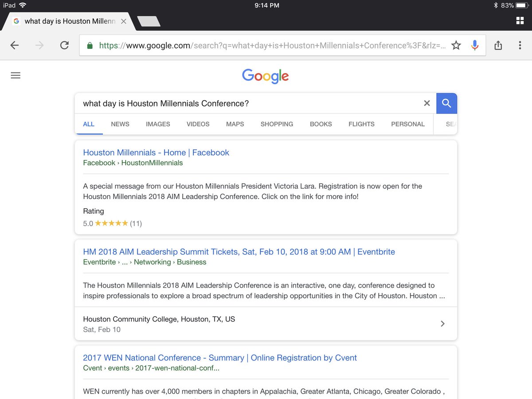Tap the Wi-Fi icon in status bar
Screen dimensions: 532x399
[23, 5]
